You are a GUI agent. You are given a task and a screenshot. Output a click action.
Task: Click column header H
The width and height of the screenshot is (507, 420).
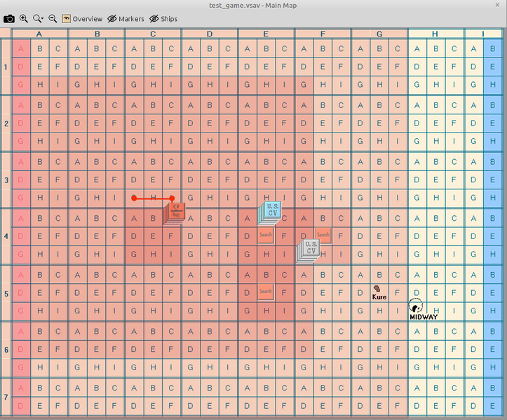point(435,34)
